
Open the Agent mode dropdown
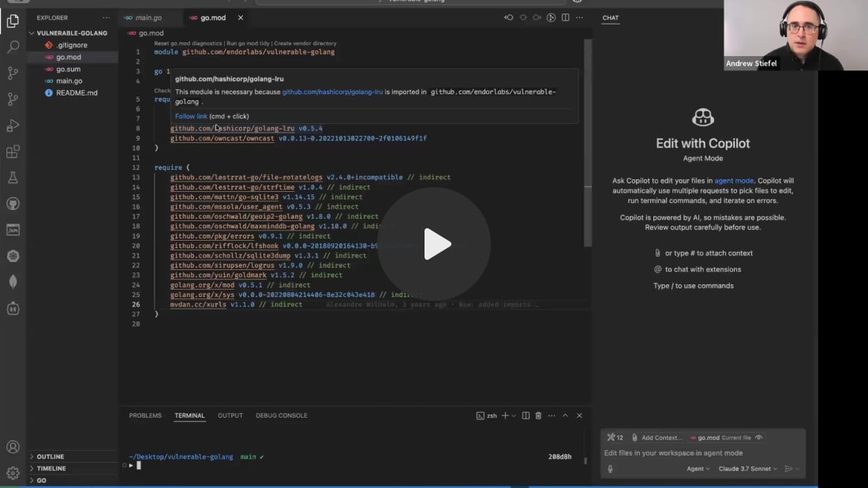point(698,468)
